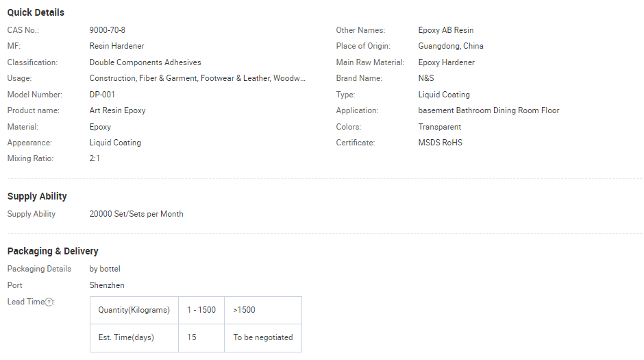The image size is (644, 360).
Task: Click the truncated Usage value text
Action: coord(197,78)
